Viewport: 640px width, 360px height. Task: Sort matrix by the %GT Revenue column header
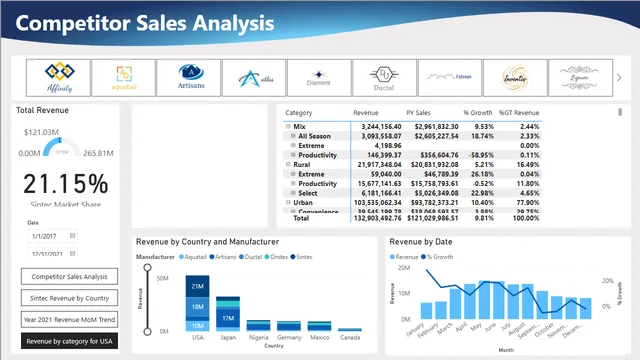coord(519,113)
